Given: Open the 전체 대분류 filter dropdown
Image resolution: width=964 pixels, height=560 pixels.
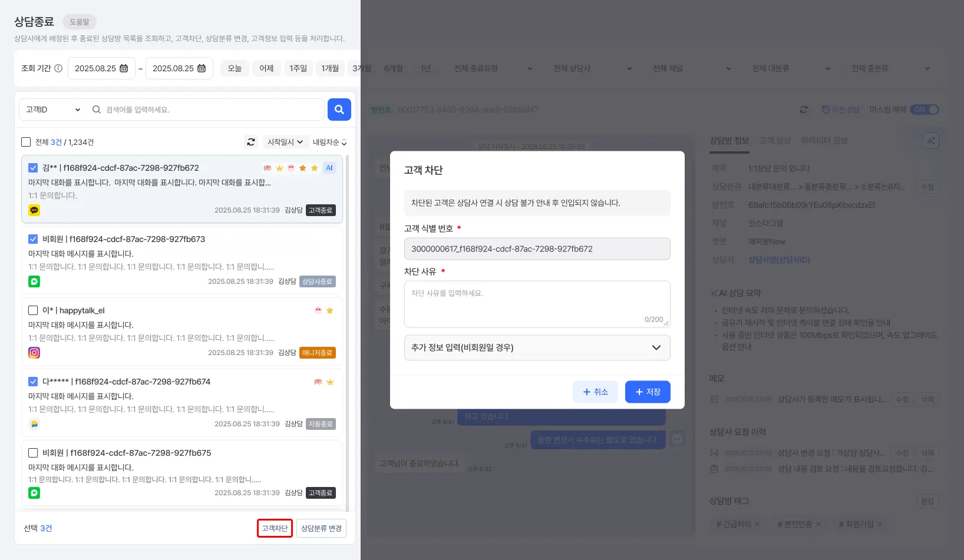Looking at the screenshot, I should [x=791, y=68].
